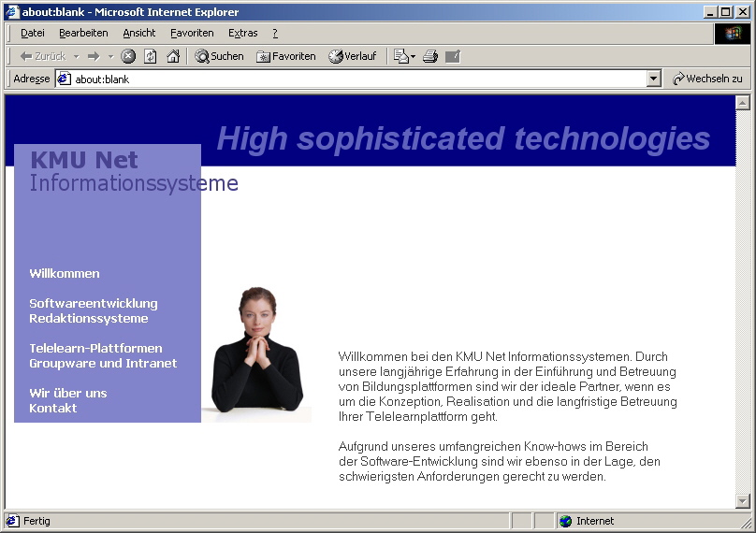Open the Softwareentwicklung navigation link

tap(94, 303)
